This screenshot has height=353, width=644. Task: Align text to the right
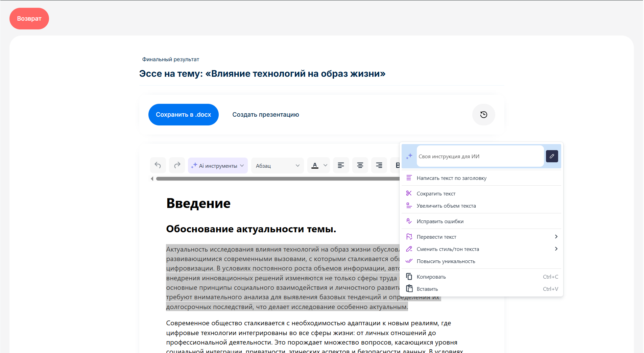click(x=379, y=165)
